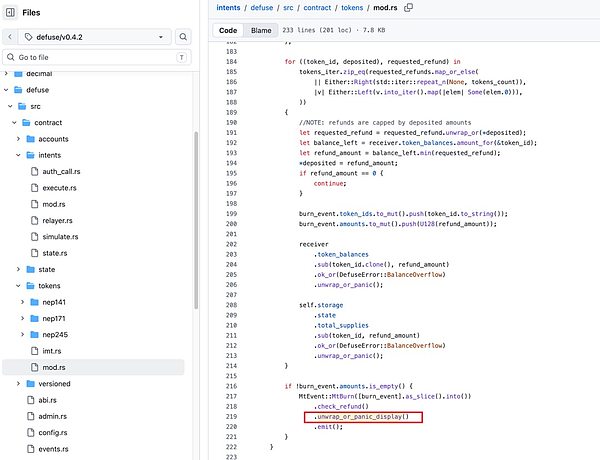600x460 pixels.
Task: Open the defuse/v0.4.2 tag dropdown
Action: [x=95, y=37]
